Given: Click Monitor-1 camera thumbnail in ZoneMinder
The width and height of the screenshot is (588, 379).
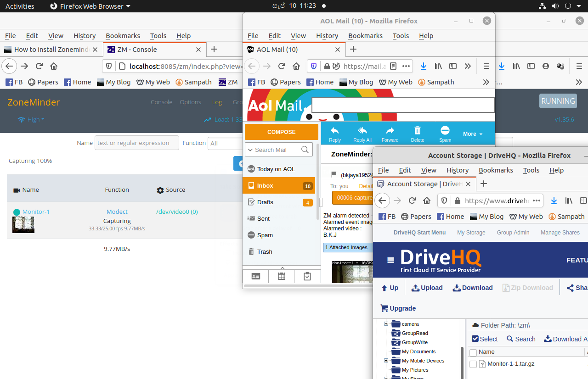Looking at the screenshot, I should click(23, 225).
